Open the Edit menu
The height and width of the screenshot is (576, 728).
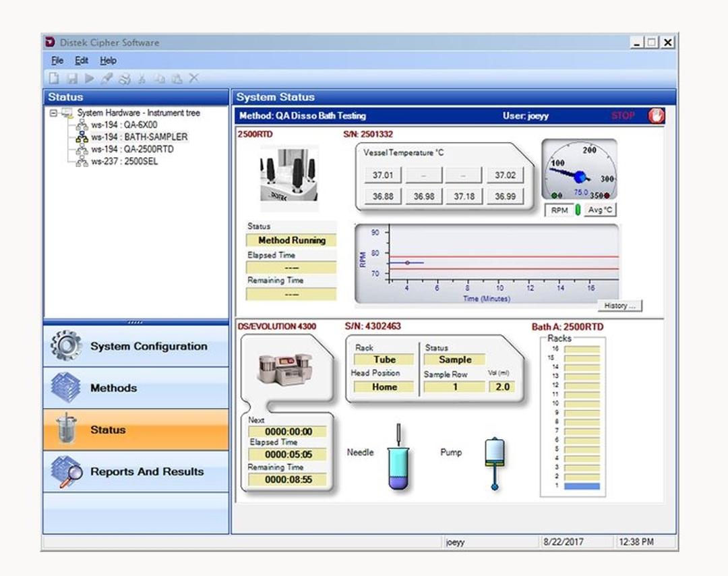point(81,60)
